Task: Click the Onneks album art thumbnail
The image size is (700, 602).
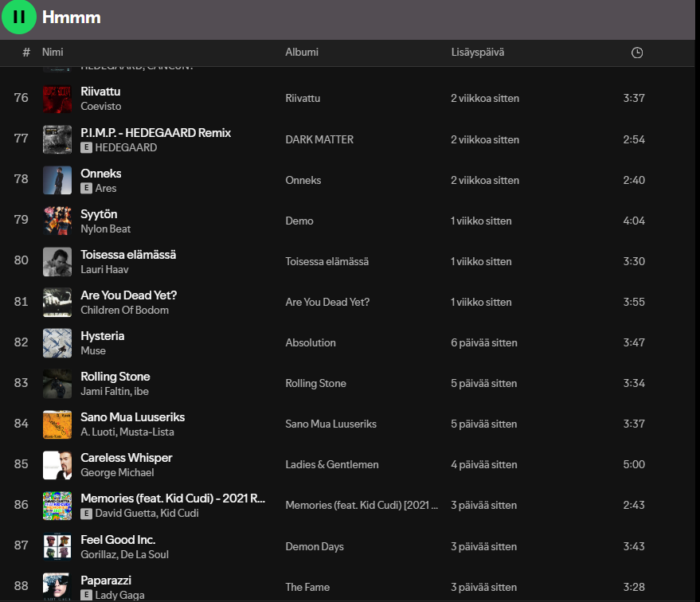Action: tap(57, 180)
